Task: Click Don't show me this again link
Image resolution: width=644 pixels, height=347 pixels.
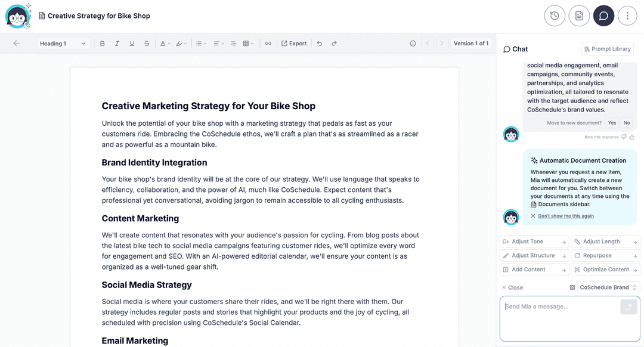Action: click(x=565, y=216)
